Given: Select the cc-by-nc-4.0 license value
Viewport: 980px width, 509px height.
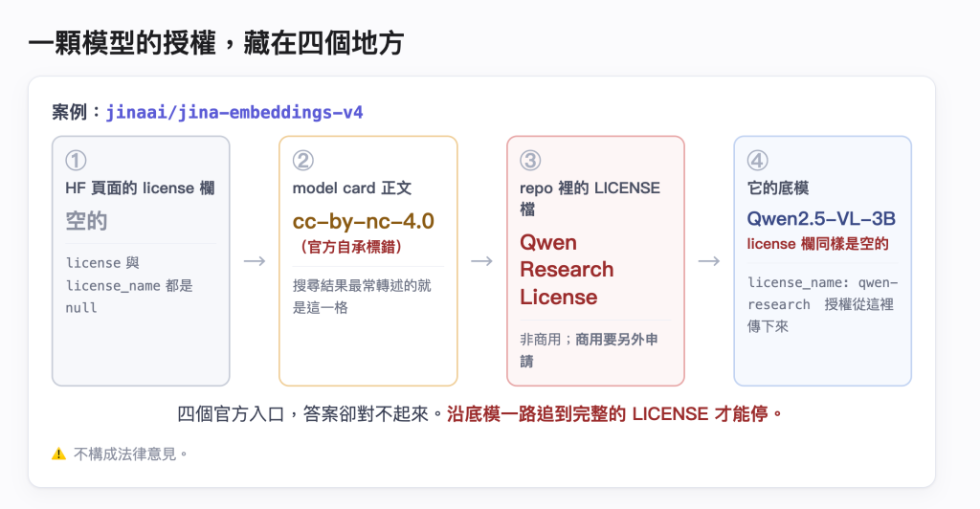Looking at the screenshot, I should click(363, 221).
